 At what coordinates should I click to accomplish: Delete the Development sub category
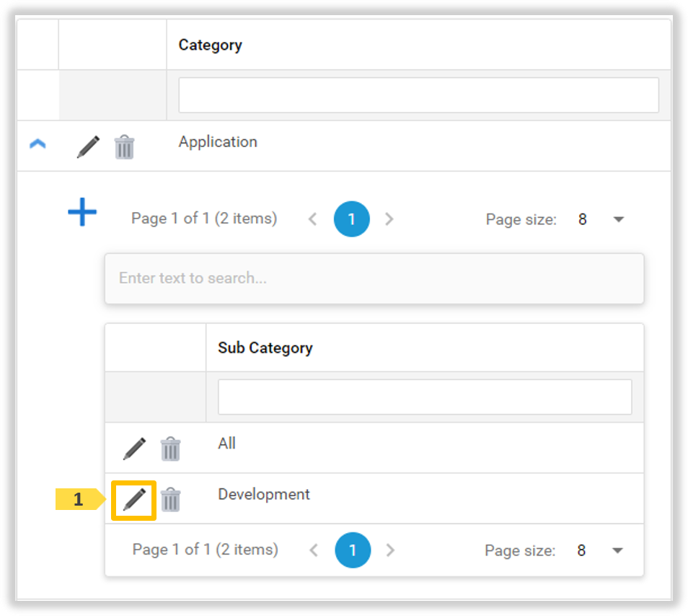(x=170, y=499)
